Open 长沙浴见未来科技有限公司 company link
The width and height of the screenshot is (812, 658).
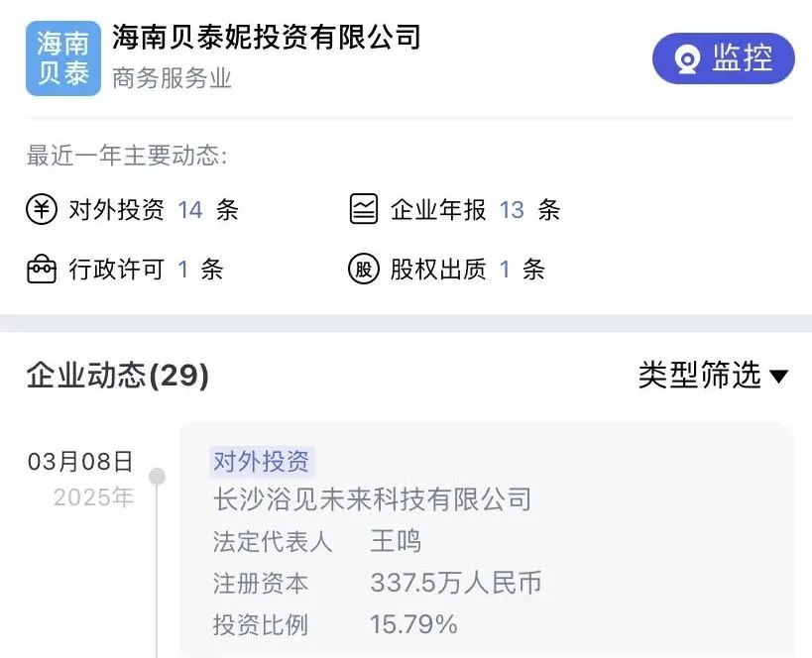[x=373, y=499]
